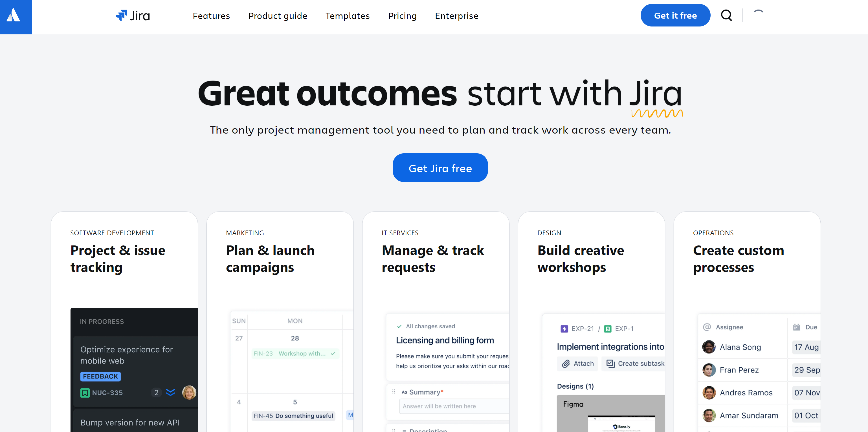Expand the Enterprise menu item
Viewport: 868px width, 432px height.
point(457,15)
